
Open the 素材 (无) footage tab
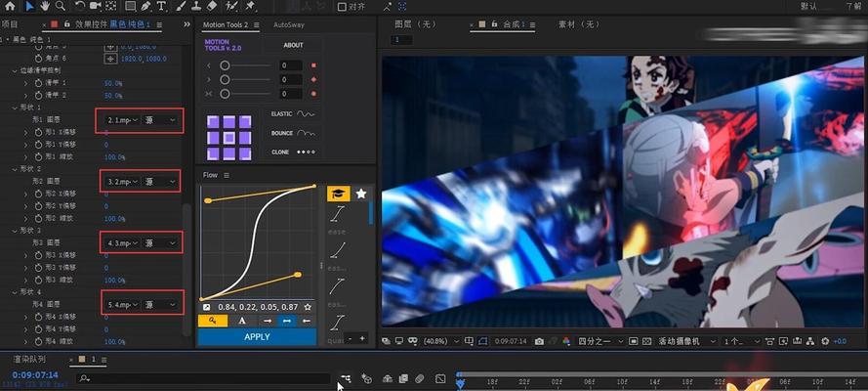click(579, 24)
